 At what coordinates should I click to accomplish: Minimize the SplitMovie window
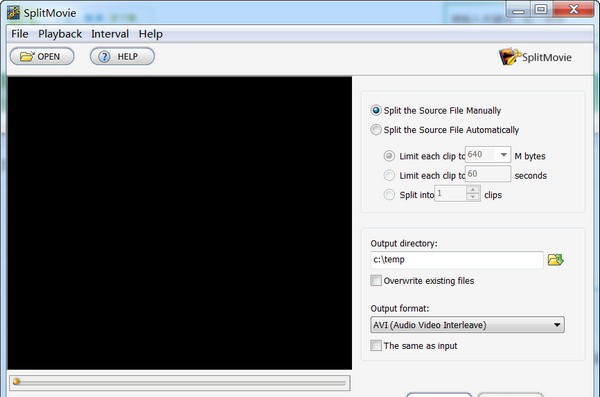[x=518, y=10]
